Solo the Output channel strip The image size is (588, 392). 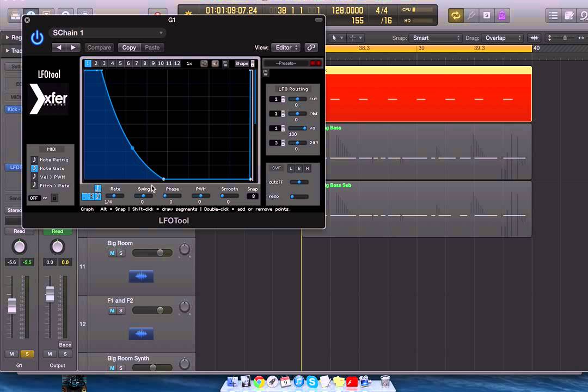point(65,354)
